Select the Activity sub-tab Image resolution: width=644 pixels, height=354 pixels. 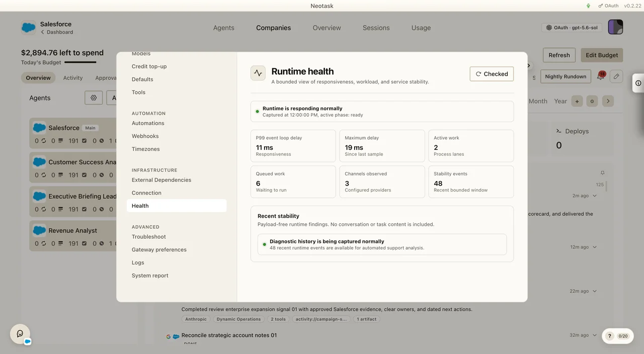[73, 78]
